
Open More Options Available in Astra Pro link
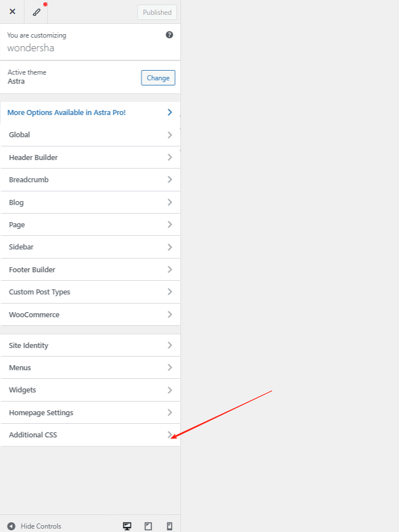[x=67, y=113]
